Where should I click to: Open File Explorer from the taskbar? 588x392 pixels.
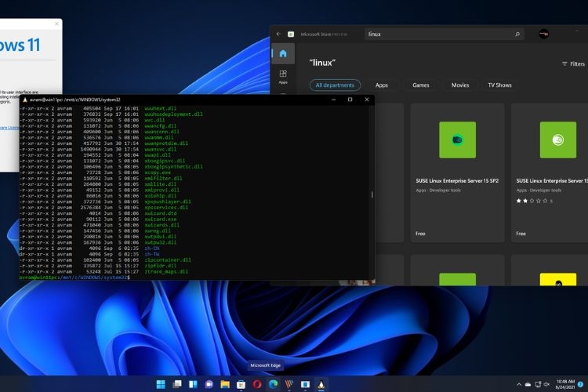point(225,384)
